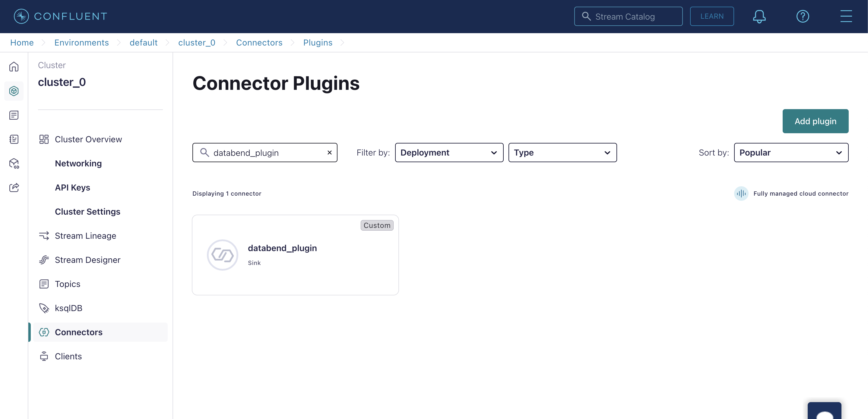Click the Stream Catalog search magnifier icon
The height and width of the screenshot is (419, 868).
(586, 16)
